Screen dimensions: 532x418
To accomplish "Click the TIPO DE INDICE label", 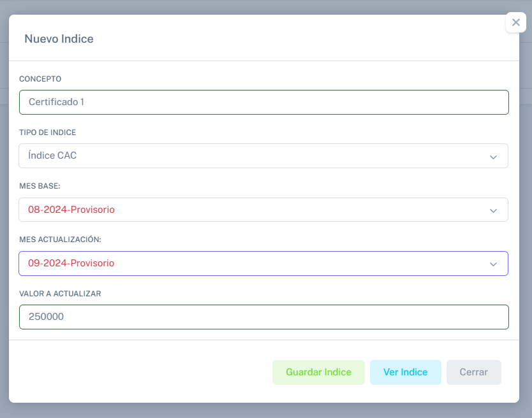I will (x=48, y=133).
